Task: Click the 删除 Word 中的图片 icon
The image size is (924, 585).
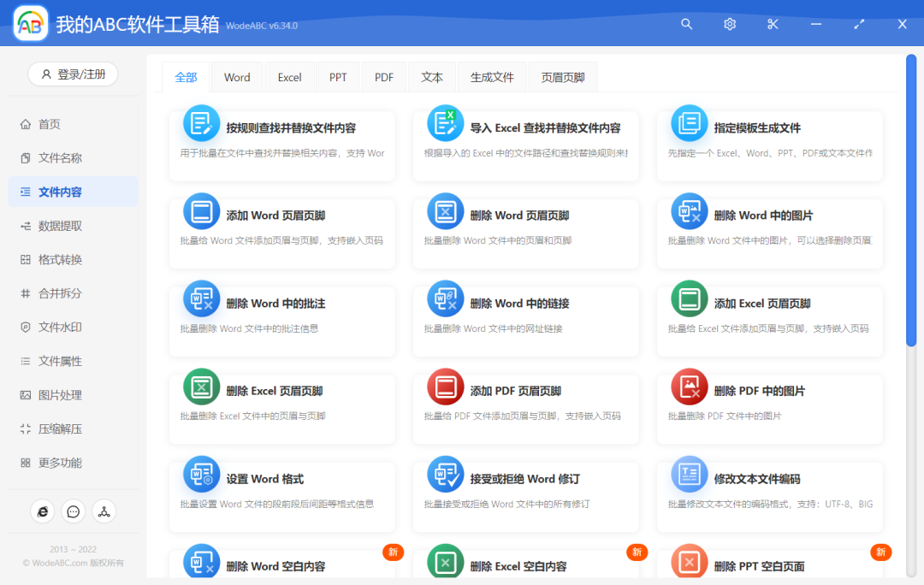Action: click(690, 211)
